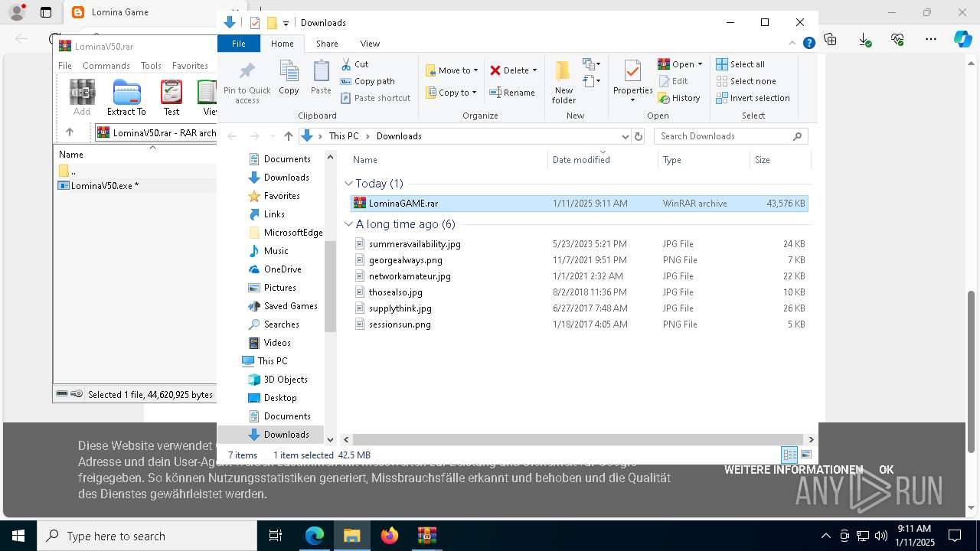Expand the Open dropdown arrow in ribbon
The height and width of the screenshot is (551, 980).
(700, 64)
